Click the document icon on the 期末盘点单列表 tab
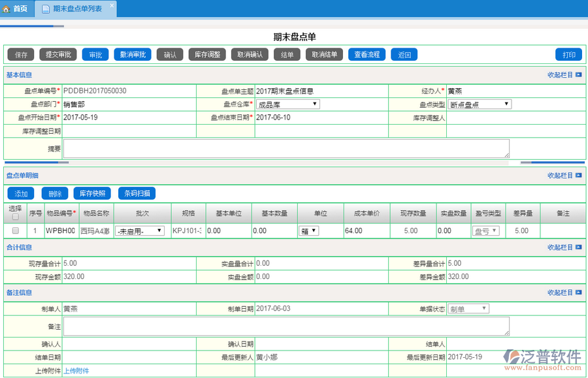Screen dimensions: 588x378 [x=45, y=9]
